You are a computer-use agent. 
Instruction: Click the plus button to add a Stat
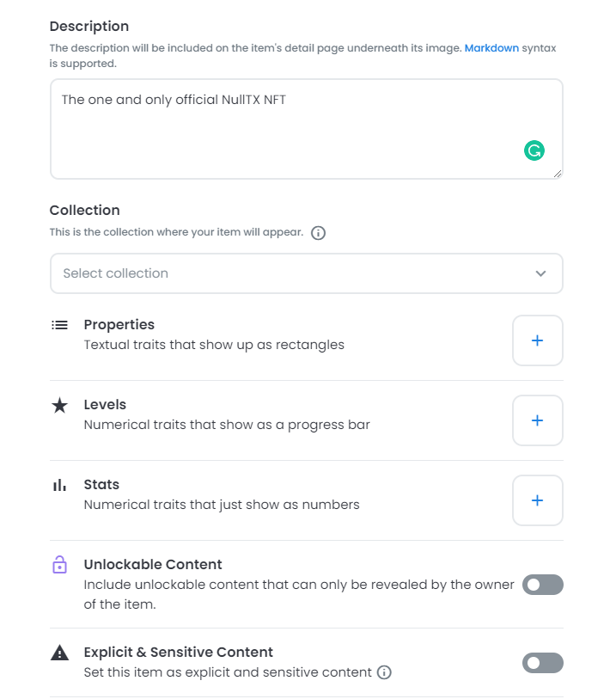click(537, 500)
